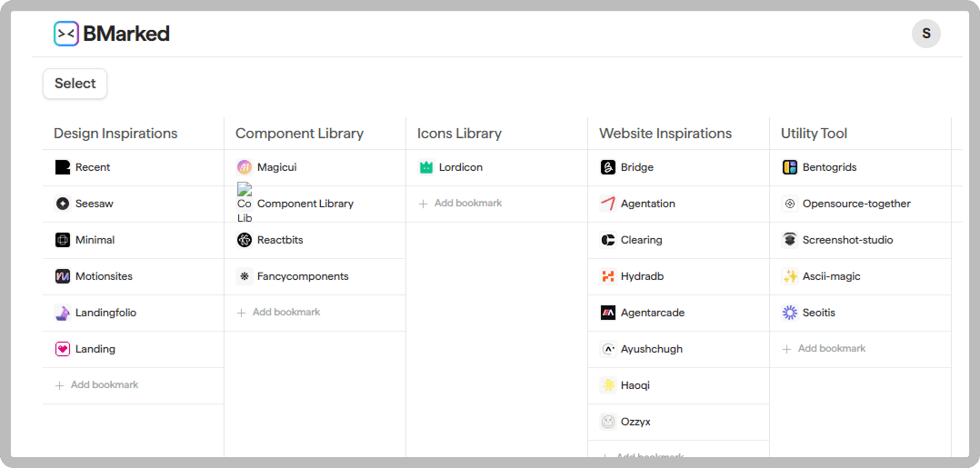Open the Lordicon bookmark link

point(461,167)
